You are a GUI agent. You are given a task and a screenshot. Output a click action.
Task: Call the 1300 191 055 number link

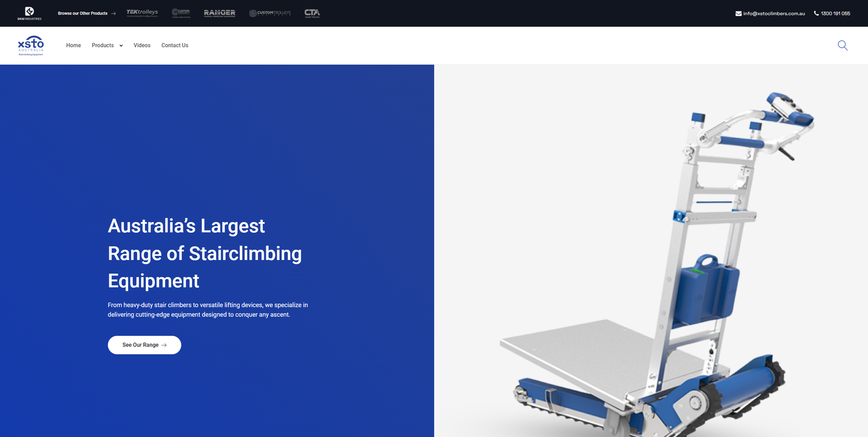(x=835, y=14)
